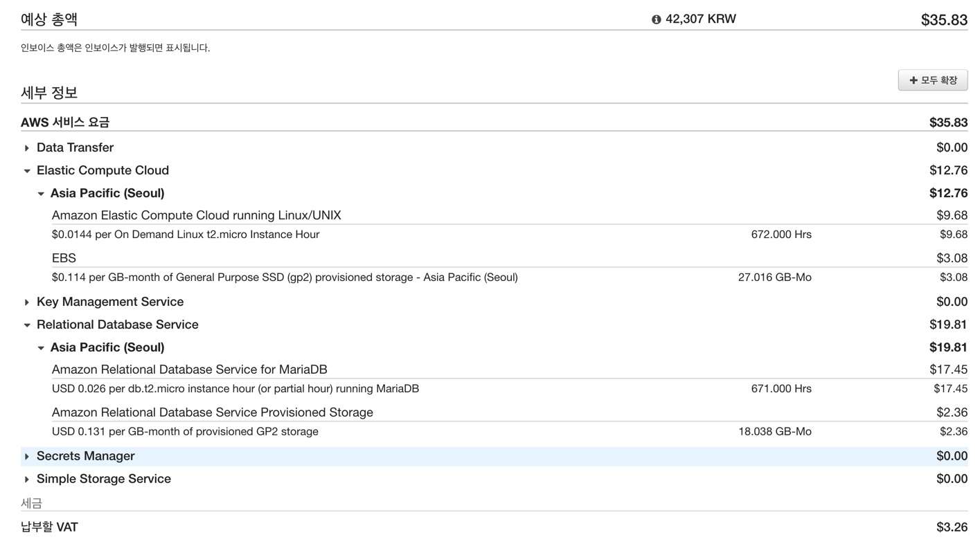This screenshot has height=546, width=980.
Task: Click the info icon beside 42,307 KRW
Action: pos(656,19)
